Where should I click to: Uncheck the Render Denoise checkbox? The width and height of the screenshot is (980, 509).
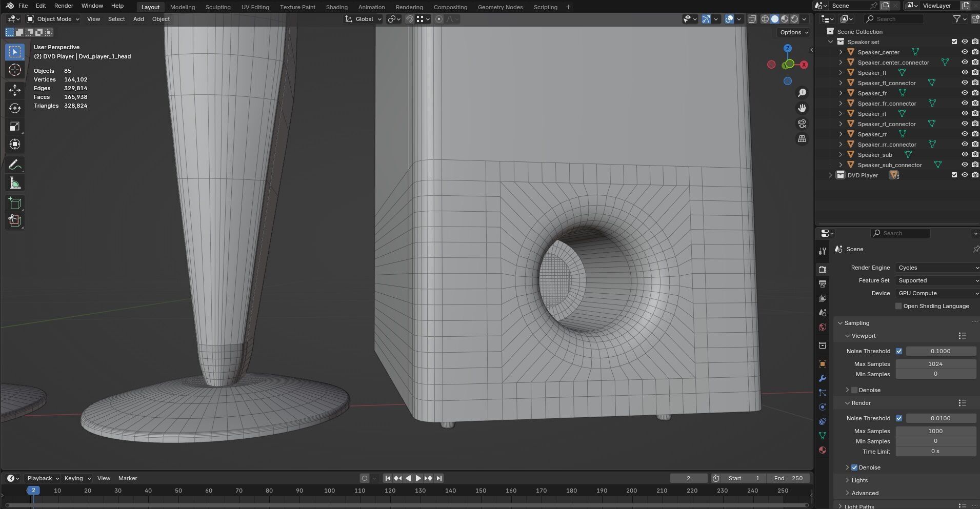point(854,467)
